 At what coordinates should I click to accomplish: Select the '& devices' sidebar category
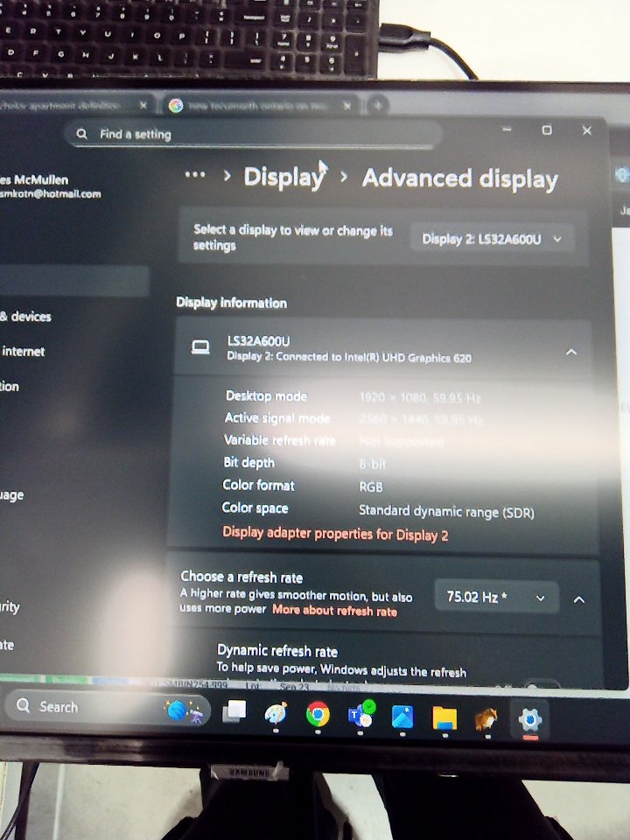(x=25, y=317)
